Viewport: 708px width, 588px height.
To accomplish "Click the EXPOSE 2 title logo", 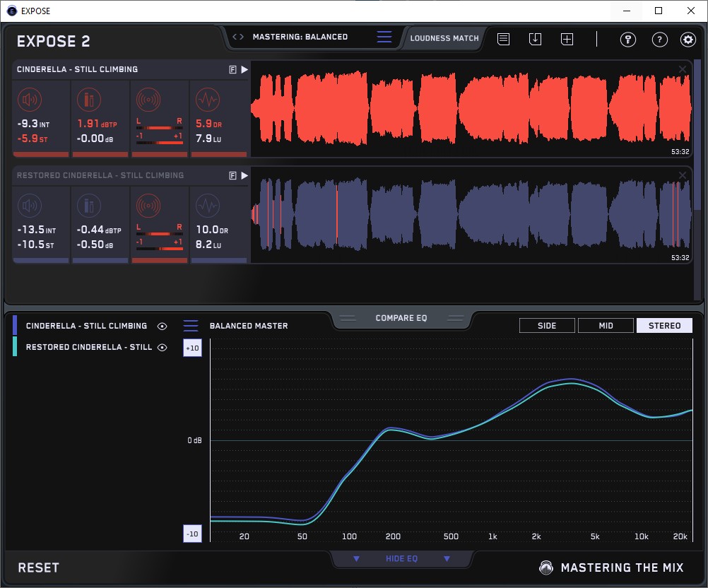I will tap(53, 41).
